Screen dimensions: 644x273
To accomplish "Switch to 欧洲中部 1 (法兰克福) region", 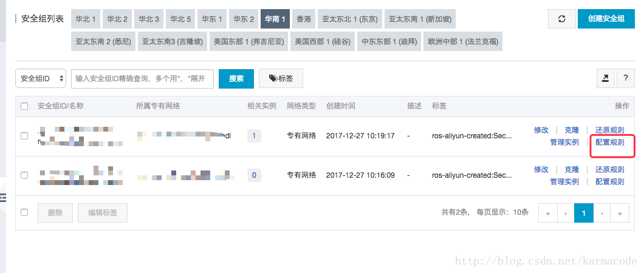I will (x=464, y=41).
